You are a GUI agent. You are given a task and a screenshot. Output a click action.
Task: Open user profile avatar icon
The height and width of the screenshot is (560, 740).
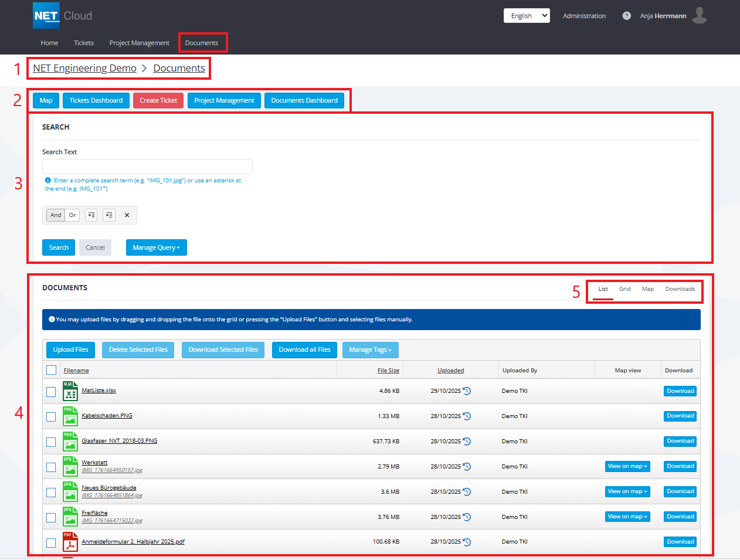[x=699, y=16]
